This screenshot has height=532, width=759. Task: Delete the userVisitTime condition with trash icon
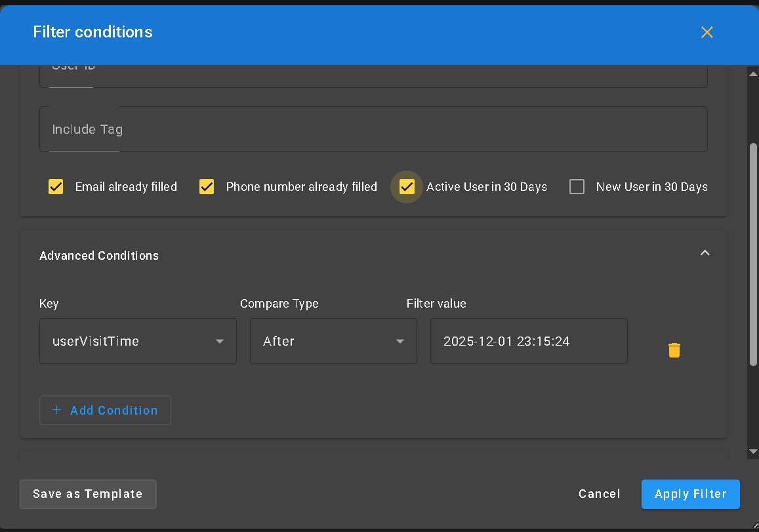pyautogui.click(x=674, y=350)
